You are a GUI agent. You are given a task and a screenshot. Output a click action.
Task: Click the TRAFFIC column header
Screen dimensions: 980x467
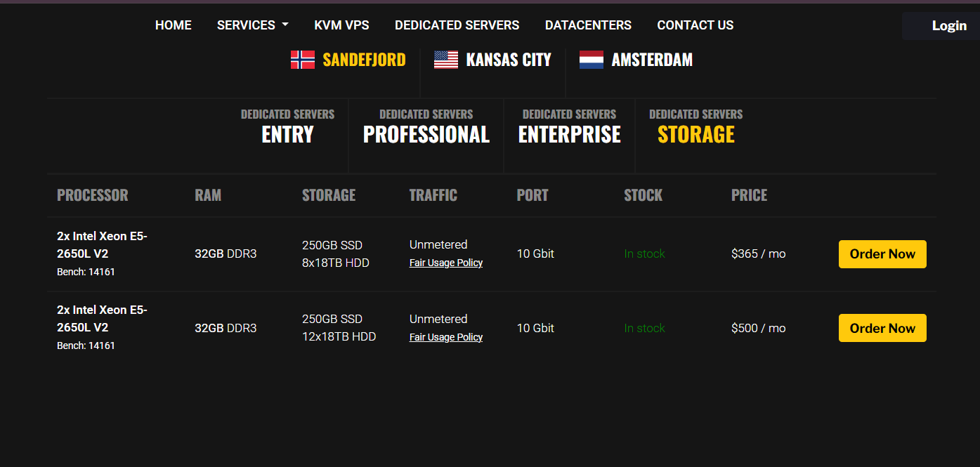[433, 195]
